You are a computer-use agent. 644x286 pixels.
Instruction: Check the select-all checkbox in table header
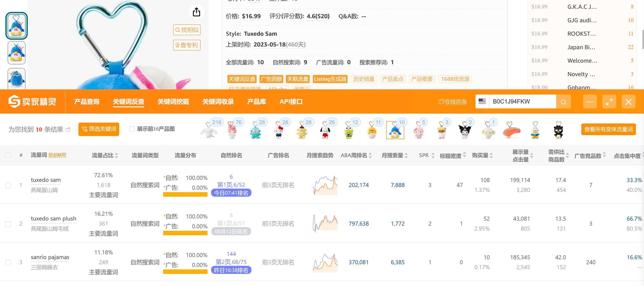point(8,155)
